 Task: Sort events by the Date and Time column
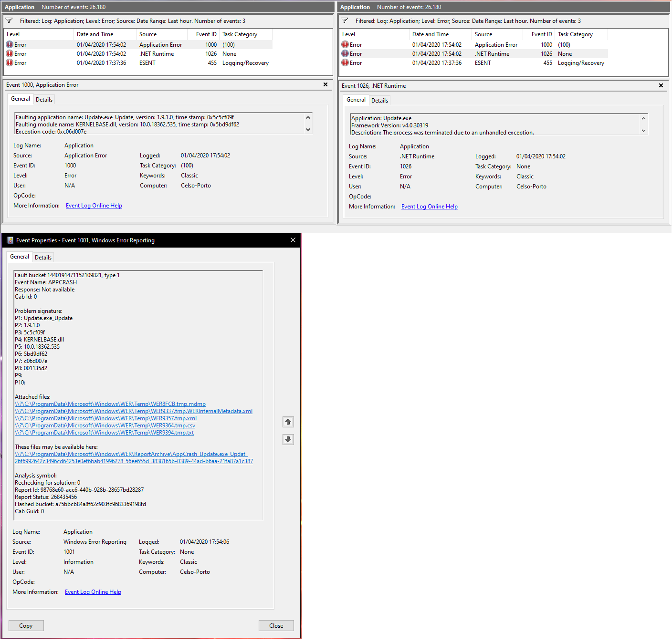95,34
